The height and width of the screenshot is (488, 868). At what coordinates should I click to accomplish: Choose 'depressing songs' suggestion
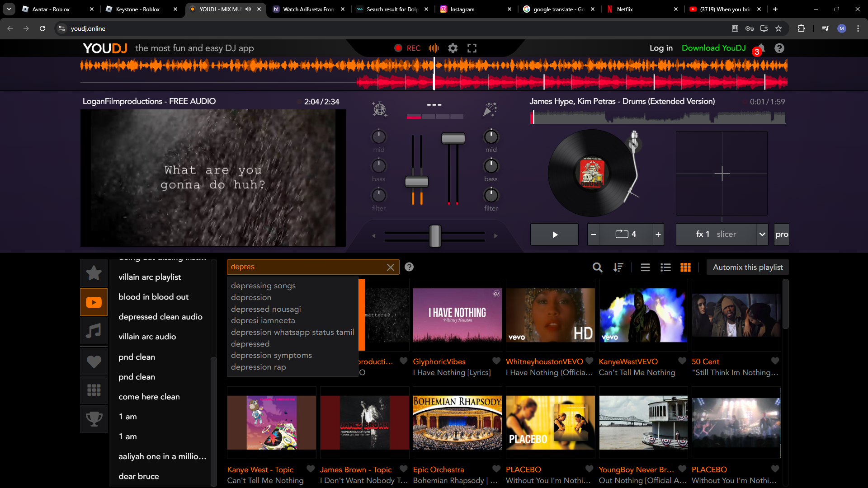click(263, 286)
